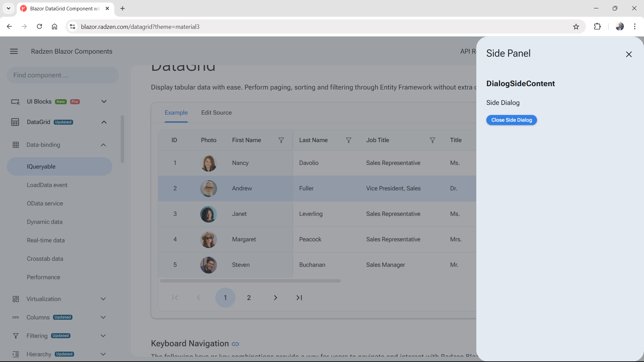Click the Close Side Dialog button
Screen dimensions: 644x362
[511, 120]
